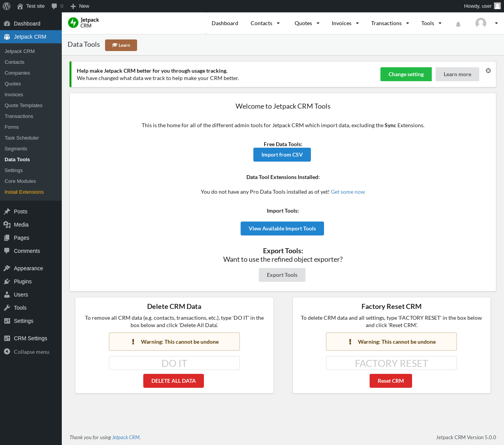Screen dimensions: 504x445
Task: Click the Jetpack CRM logo
Action: (83, 23)
